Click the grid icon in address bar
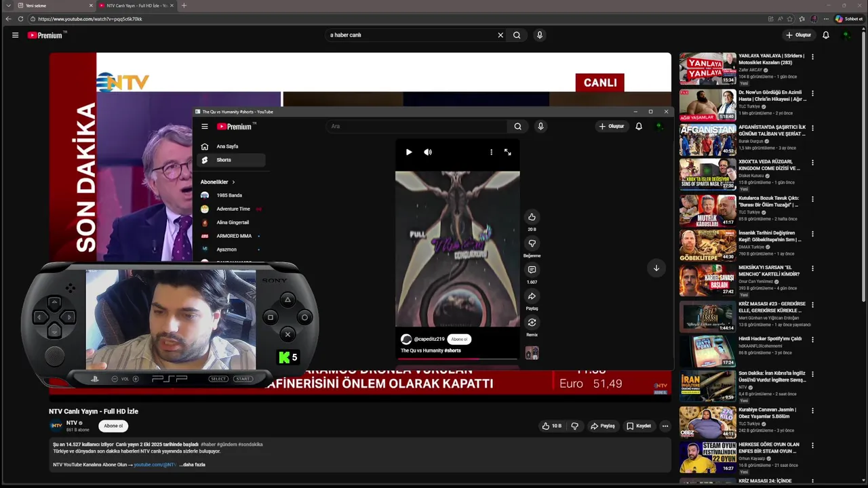 pyautogui.click(x=770, y=19)
